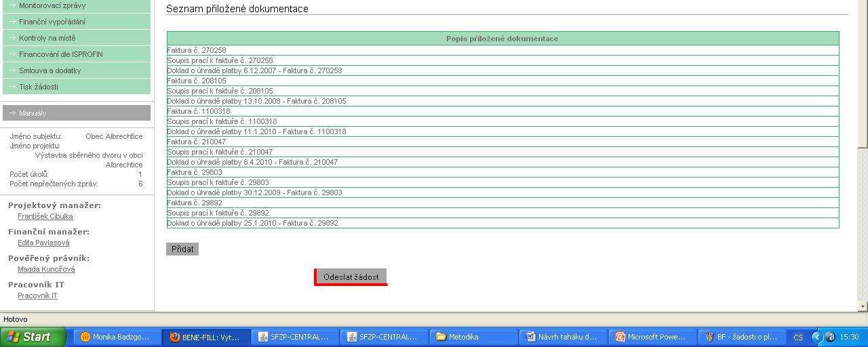Viewport: 868px width, 347px height.
Task: Select row Doklad o úhradě platby 6.12.2007
Action: pyautogui.click(x=502, y=70)
